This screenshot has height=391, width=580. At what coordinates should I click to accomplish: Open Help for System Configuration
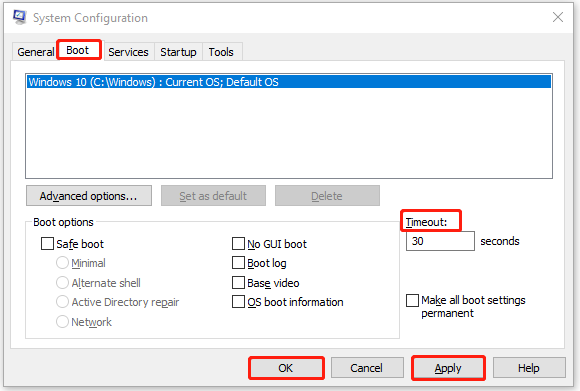pyautogui.click(x=529, y=368)
